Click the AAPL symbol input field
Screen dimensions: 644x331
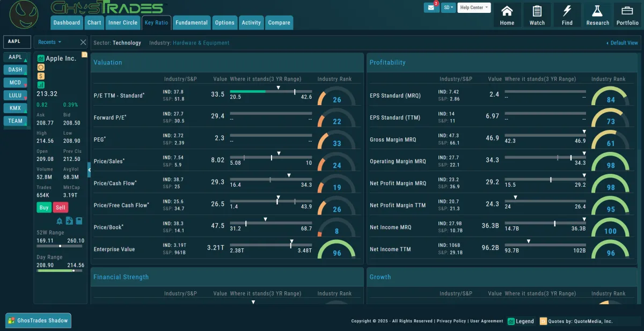pyautogui.click(x=17, y=41)
